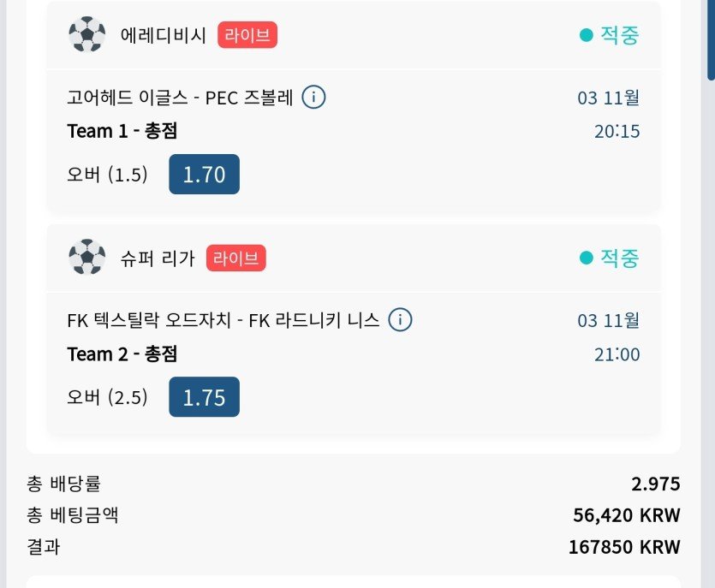Click the total odds value 2.975
The width and height of the screenshot is (715, 588).
pos(655,484)
